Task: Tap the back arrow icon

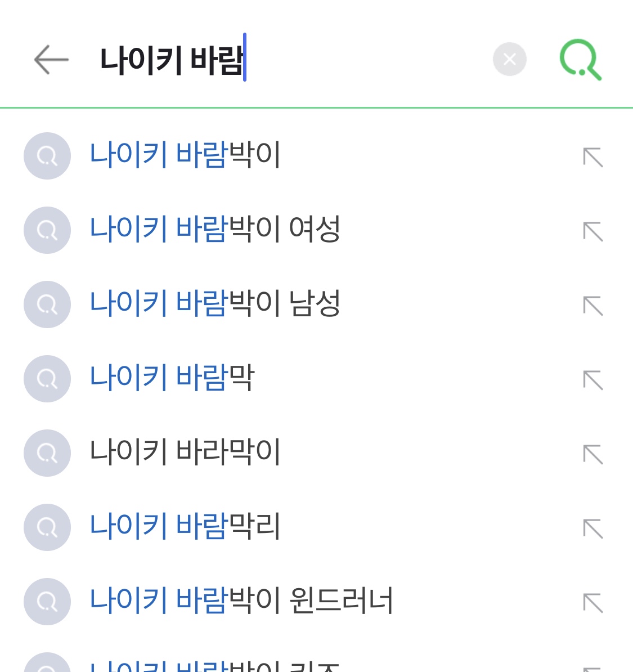Action: [51, 59]
